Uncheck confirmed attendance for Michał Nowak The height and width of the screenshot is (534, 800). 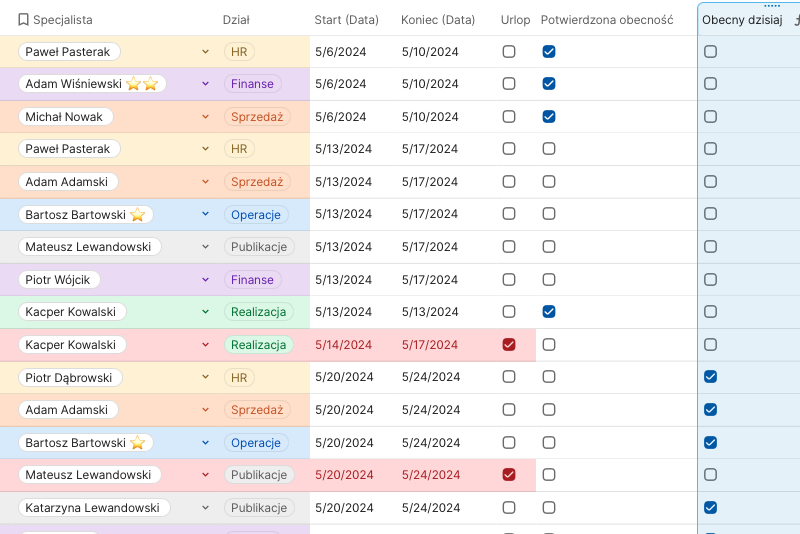point(549,117)
